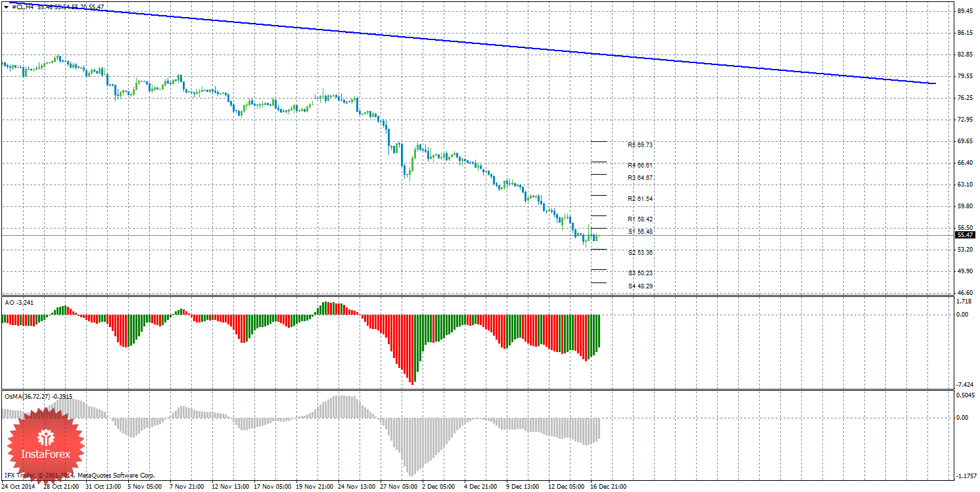Click the 49.90 price scale value

coord(966,271)
